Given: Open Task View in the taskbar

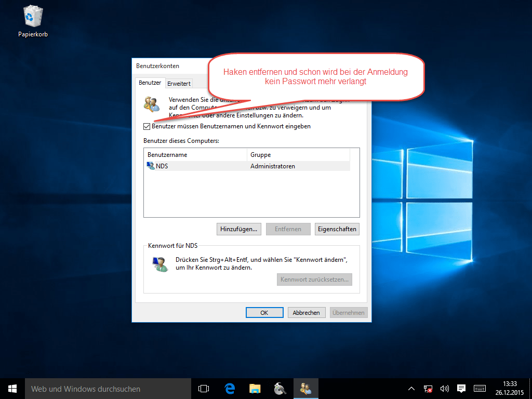Looking at the screenshot, I should tap(204, 389).
